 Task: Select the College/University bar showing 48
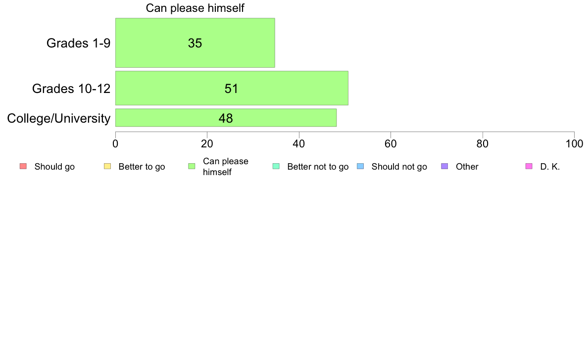(226, 118)
